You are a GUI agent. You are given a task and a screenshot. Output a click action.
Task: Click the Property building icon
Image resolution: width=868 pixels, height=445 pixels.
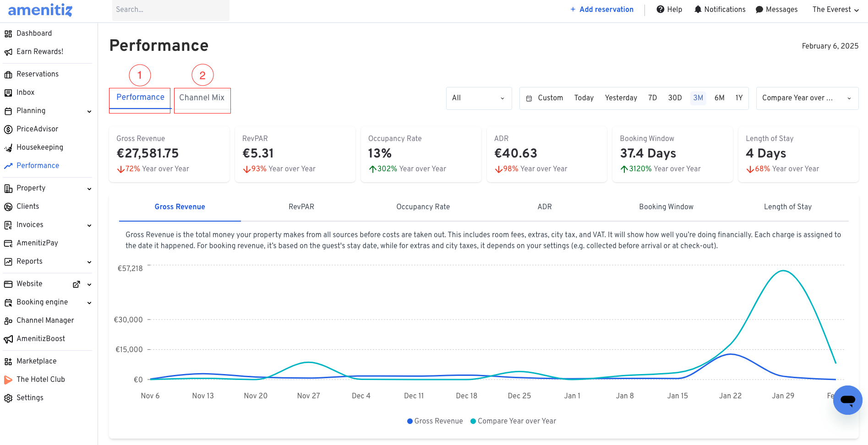pyautogui.click(x=8, y=188)
